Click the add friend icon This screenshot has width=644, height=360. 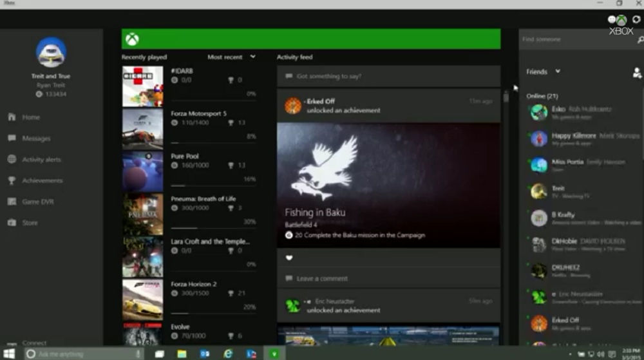click(637, 73)
